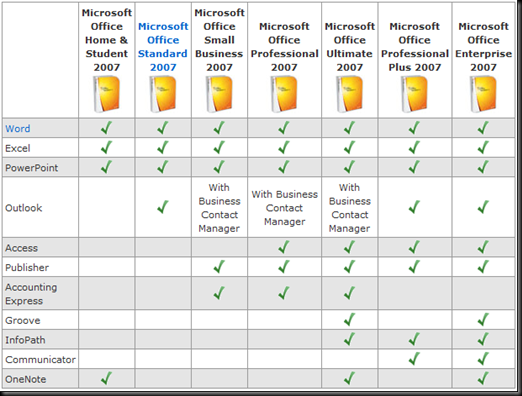Click the Communicator checkmark under Professional Plus
Screen dimensions: 522x396
point(414,359)
